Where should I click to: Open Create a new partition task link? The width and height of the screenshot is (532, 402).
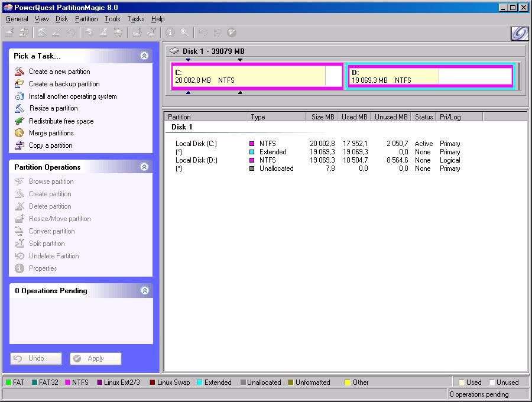coord(59,72)
